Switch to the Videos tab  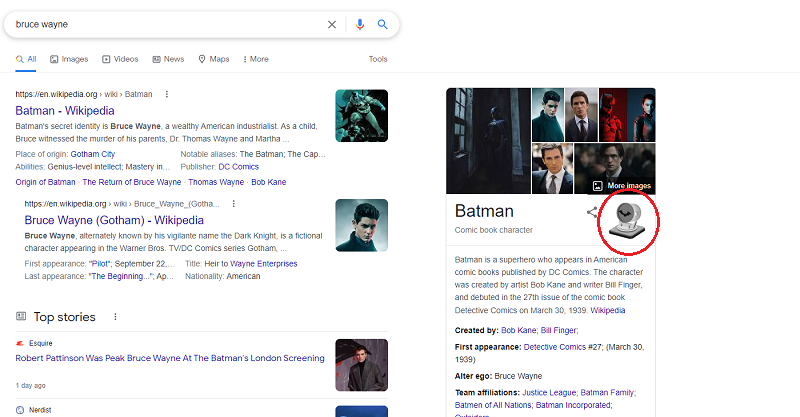click(x=120, y=59)
